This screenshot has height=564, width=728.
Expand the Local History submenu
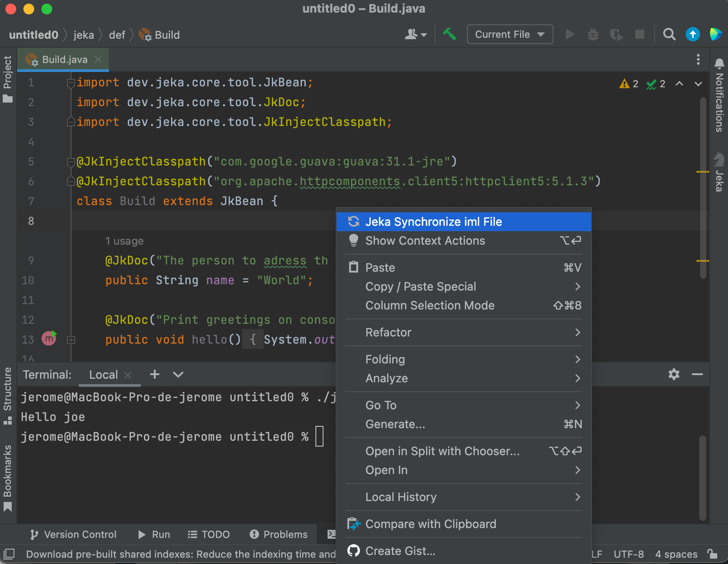pos(464,497)
